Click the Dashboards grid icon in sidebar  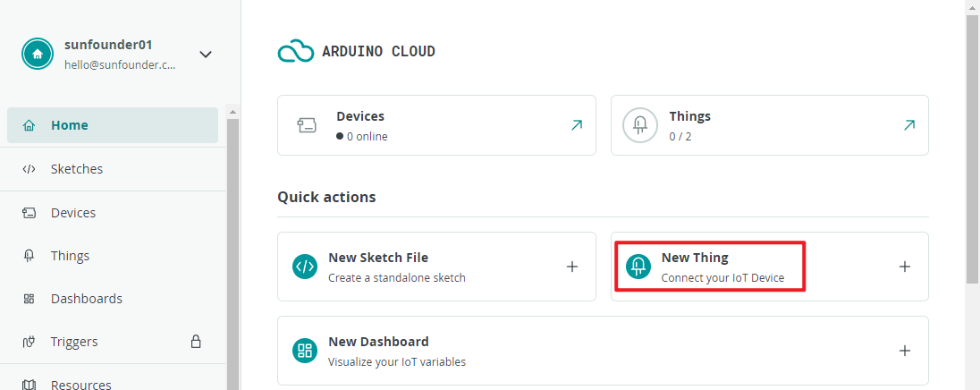tap(29, 299)
